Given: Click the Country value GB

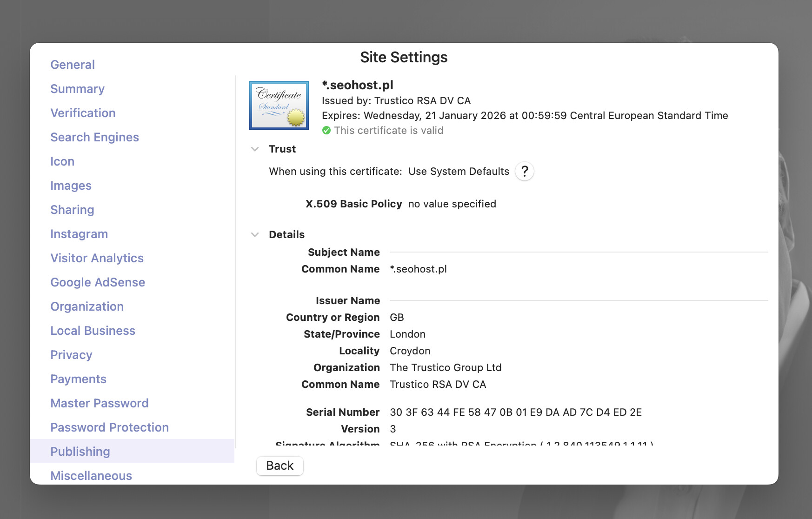Looking at the screenshot, I should 397,318.
